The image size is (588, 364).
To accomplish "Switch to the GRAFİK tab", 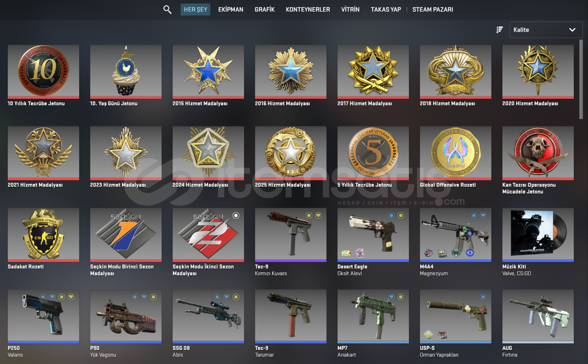I will click(x=265, y=9).
